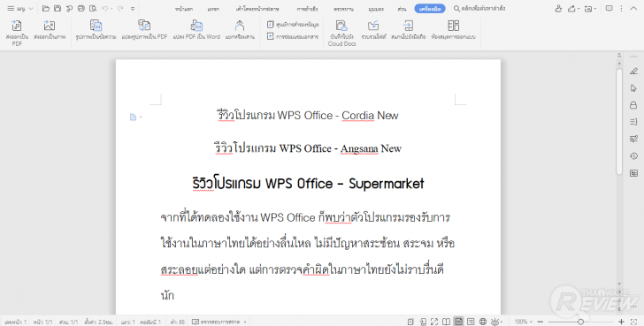This screenshot has height=326, width=644.
Task: Click the 'Cordia New' heading line
Action: coord(308,116)
